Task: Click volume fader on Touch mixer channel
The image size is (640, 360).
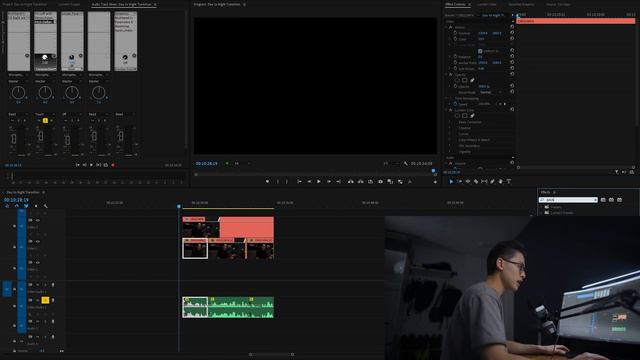Action: (40, 136)
